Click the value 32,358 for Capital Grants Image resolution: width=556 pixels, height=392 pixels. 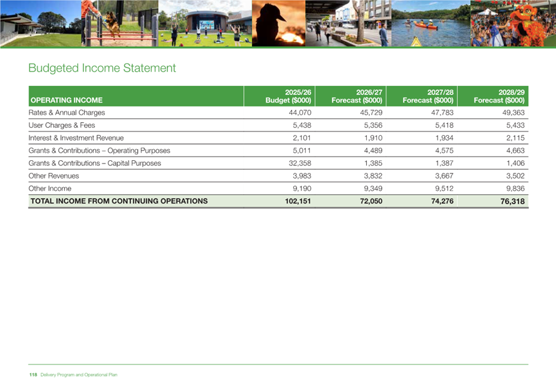pos(300,163)
